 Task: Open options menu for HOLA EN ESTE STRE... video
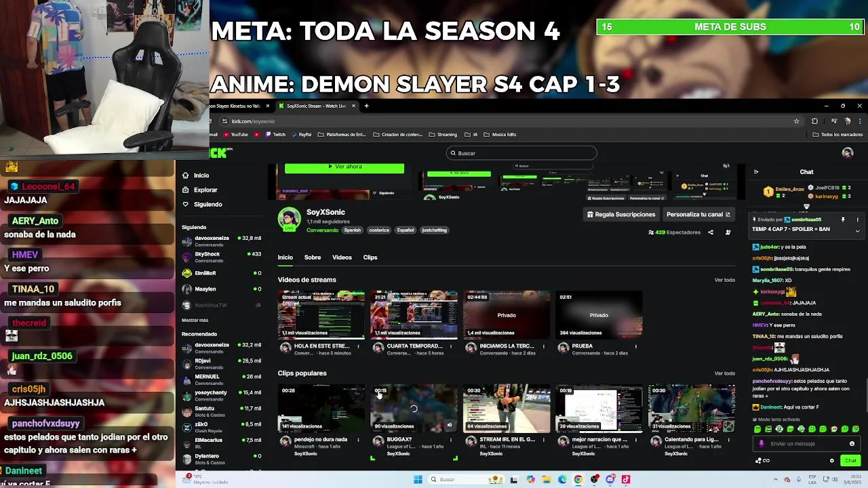coord(359,346)
